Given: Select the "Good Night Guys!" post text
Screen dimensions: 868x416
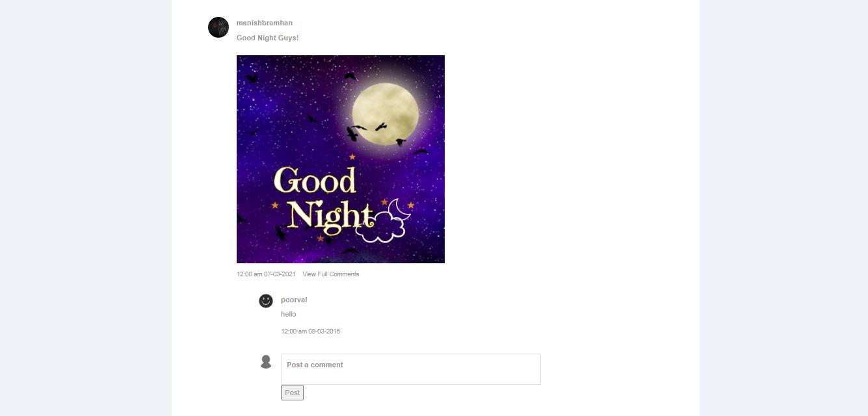Looking at the screenshot, I should (268, 38).
